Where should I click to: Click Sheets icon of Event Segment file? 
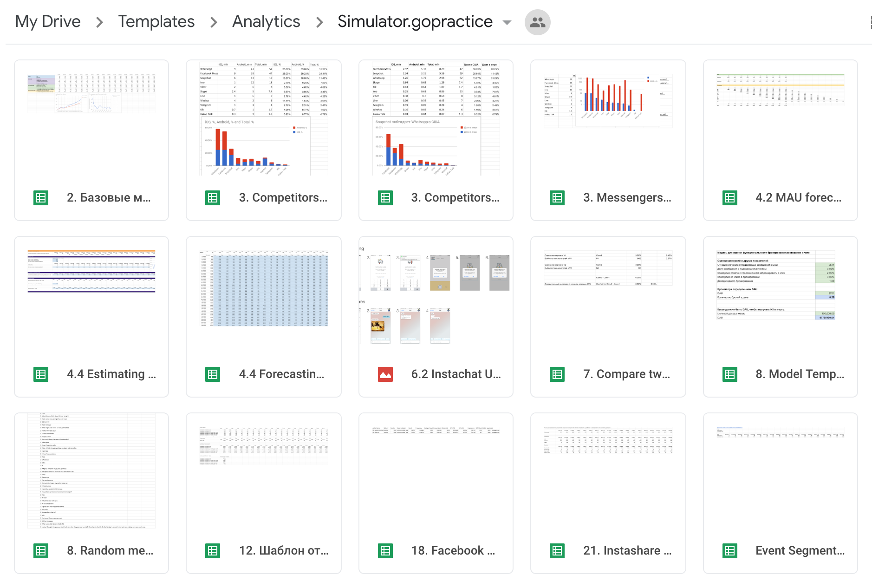point(730,551)
